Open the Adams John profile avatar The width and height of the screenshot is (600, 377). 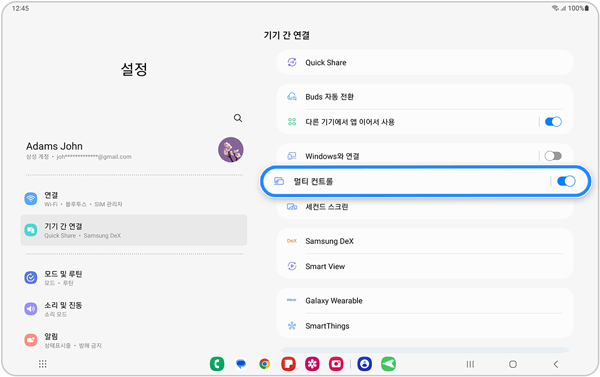[x=231, y=150]
